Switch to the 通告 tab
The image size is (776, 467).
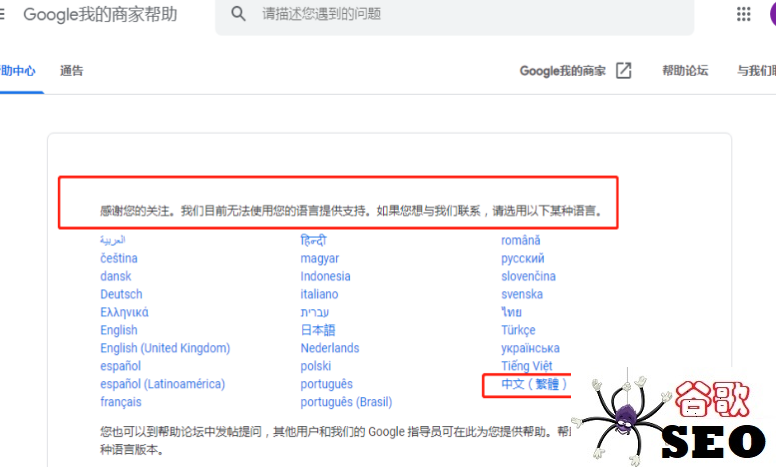[x=72, y=71]
